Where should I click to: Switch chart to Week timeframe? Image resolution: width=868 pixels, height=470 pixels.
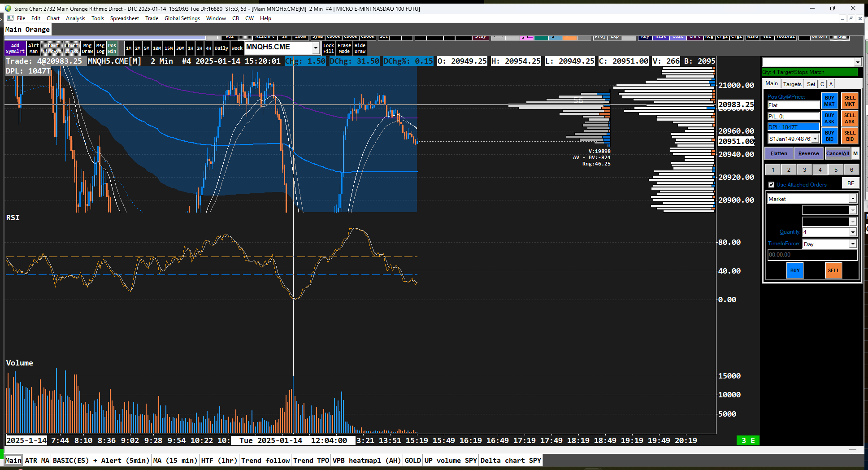pos(237,48)
